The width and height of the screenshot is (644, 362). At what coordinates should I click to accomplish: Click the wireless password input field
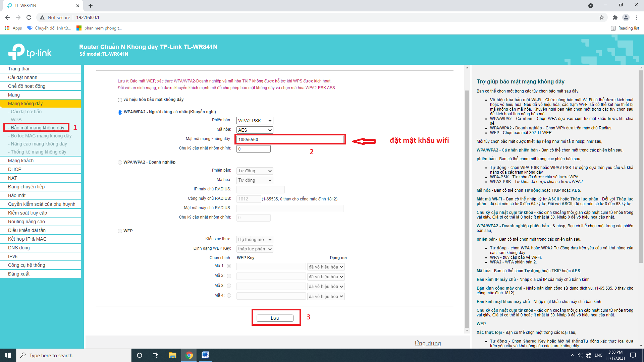pos(290,139)
